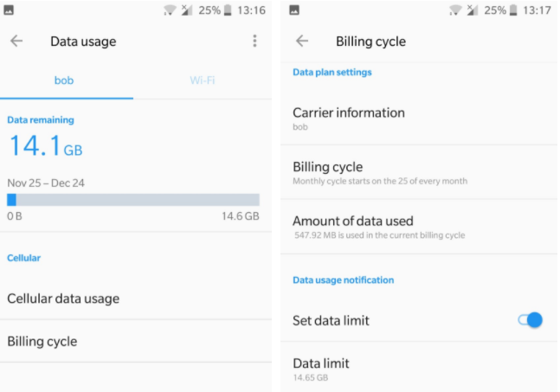Go back from the Data usage screen
560x392 pixels.
click(x=16, y=41)
